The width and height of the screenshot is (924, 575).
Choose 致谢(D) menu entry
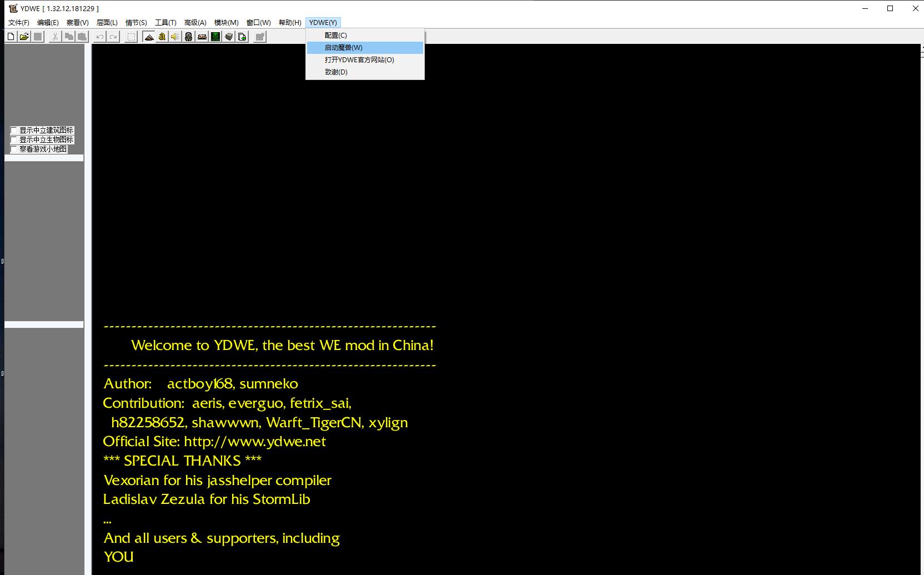(x=365, y=72)
